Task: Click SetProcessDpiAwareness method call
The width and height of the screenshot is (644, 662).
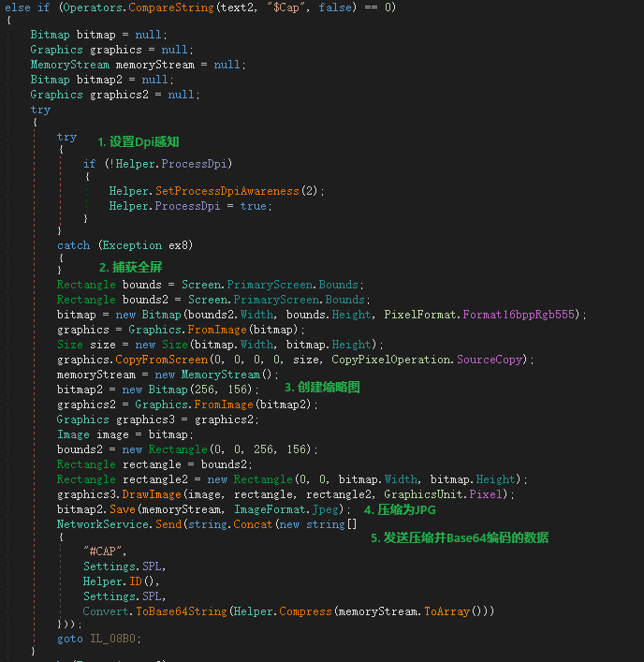Action: click(x=227, y=191)
